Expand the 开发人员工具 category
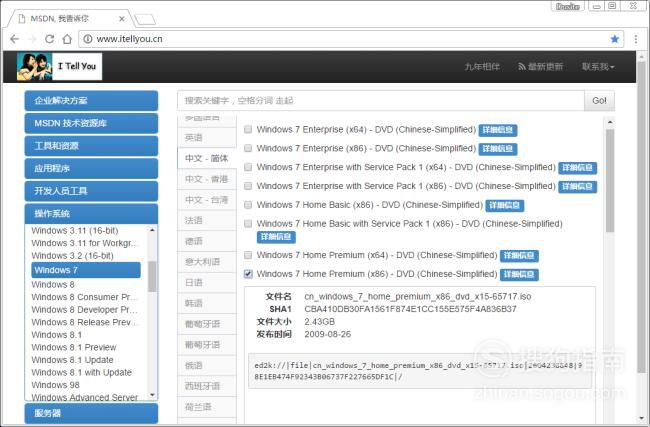The image size is (650, 427). point(91,191)
